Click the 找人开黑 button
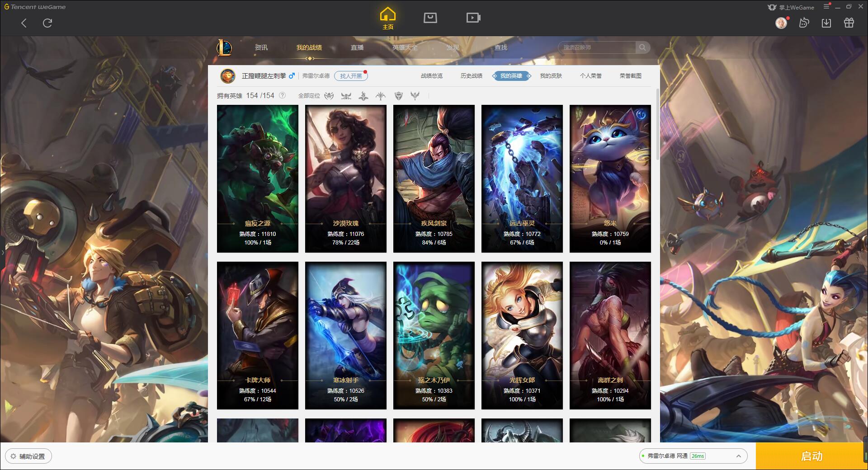868x470 pixels. pos(351,76)
